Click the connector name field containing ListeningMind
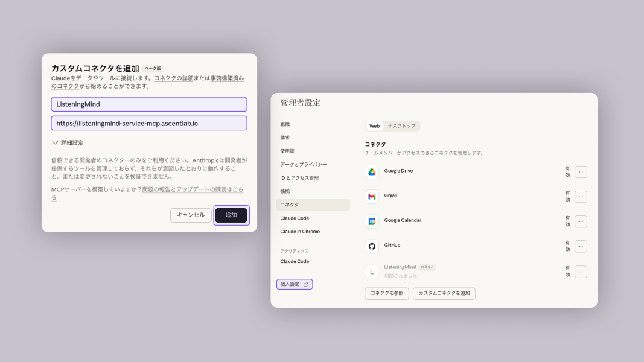644x362 pixels. [149, 104]
